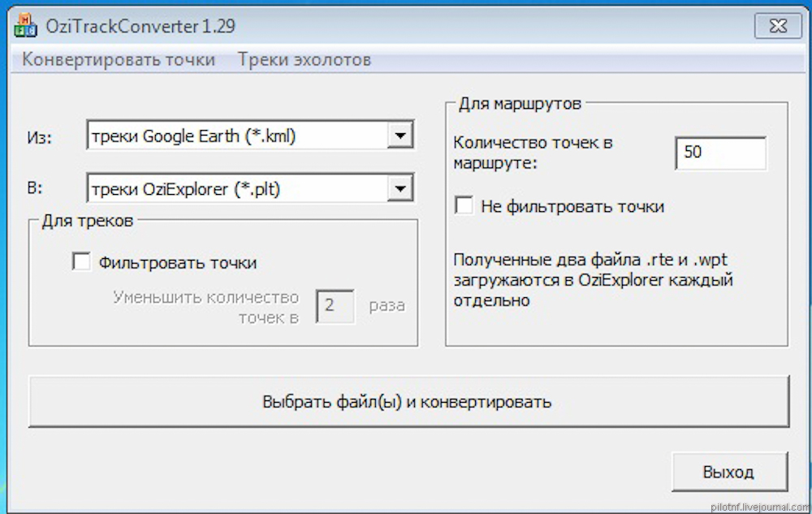
Task: Click the OziTrackConverter 1.29 window title
Action: pyautogui.click(x=140, y=26)
